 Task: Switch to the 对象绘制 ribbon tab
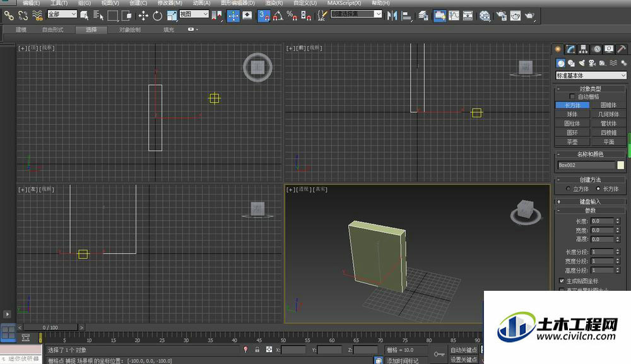[x=129, y=30]
